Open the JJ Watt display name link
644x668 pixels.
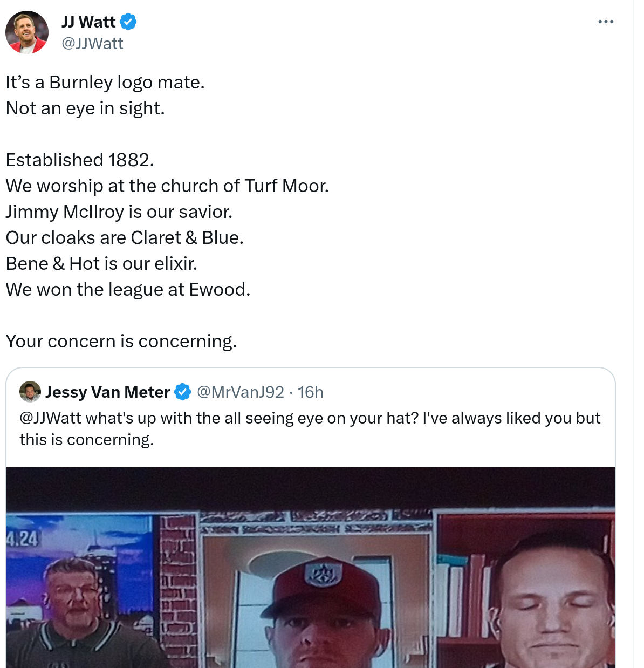(88, 22)
